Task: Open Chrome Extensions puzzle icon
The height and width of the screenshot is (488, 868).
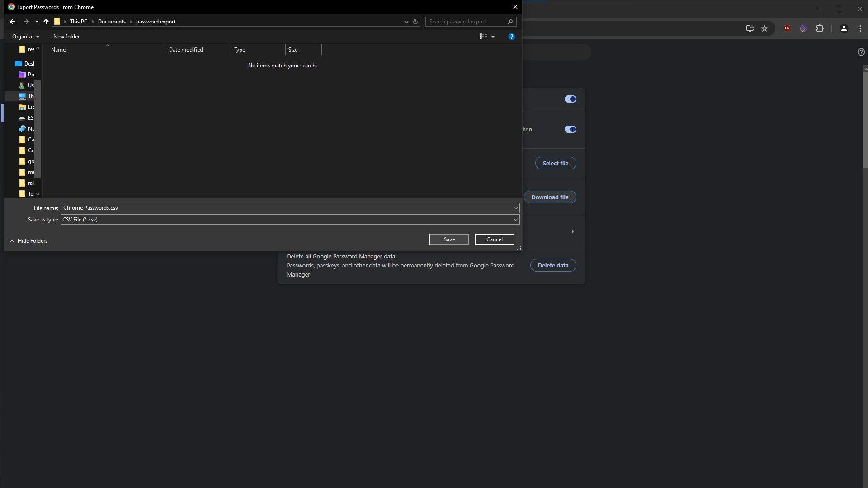Action: [x=820, y=28]
